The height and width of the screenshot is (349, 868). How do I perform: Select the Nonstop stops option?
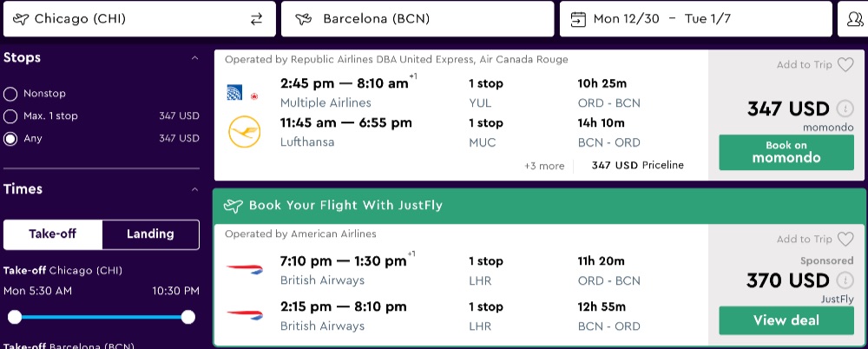(10, 94)
